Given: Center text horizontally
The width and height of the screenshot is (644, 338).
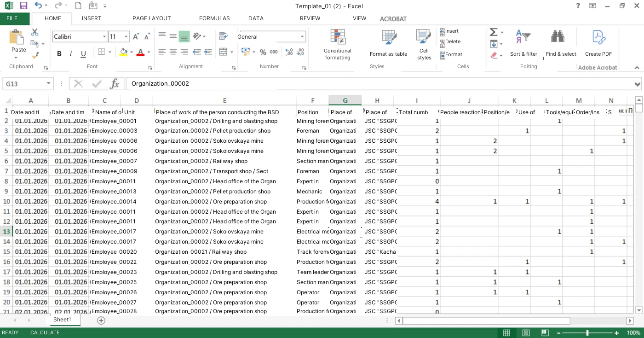Looking at the screenshot, I should tap(173, 52).
